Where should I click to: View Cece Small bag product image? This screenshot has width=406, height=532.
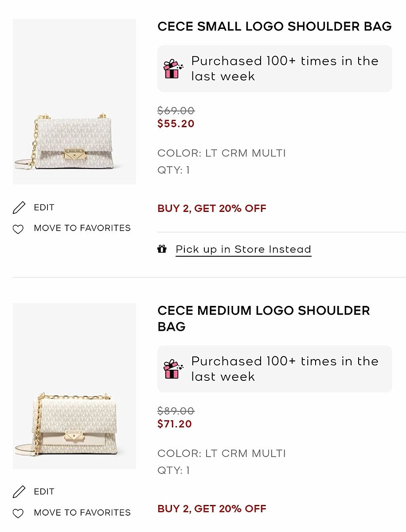tap(74, 102)
